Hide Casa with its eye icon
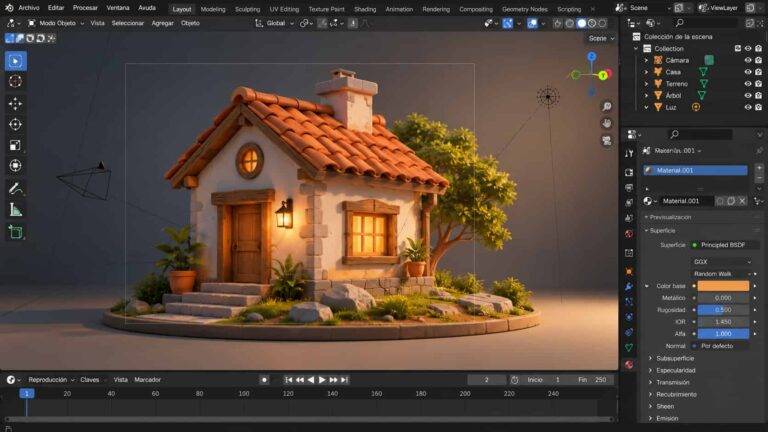This screenshot has height=432, width=768. pos(748,72)
